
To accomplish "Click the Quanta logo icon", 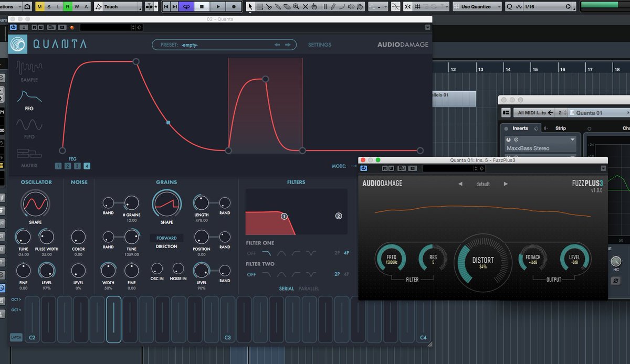I will pyautogui.click(x=18, y=45).
